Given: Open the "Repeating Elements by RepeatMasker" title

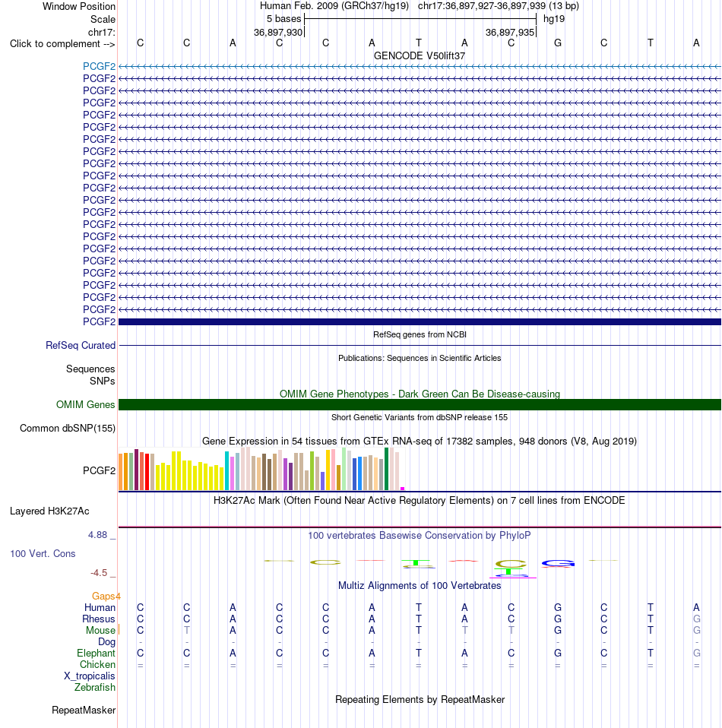Looking at the screenshot, I should coord(420,700).
